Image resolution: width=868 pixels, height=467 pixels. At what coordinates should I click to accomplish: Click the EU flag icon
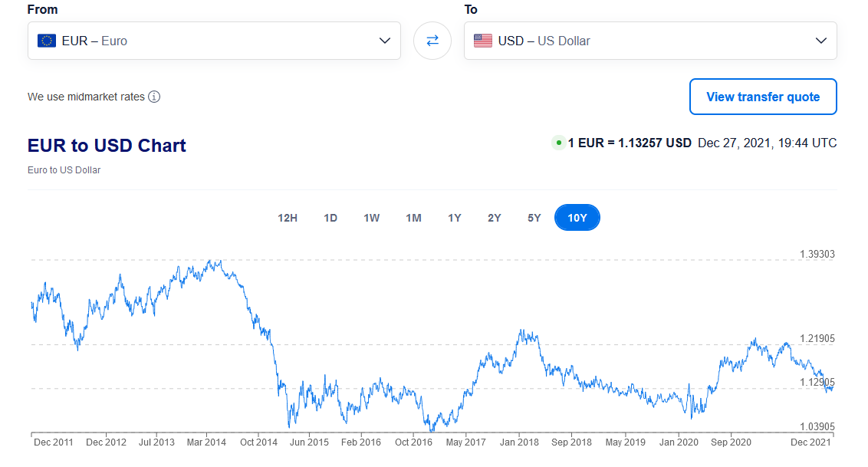(47, 41)
